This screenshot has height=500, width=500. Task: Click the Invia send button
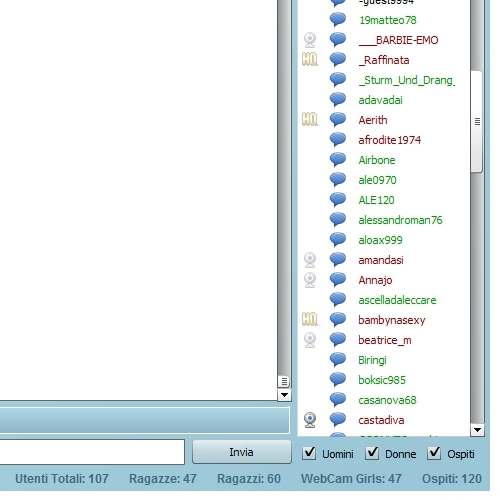point(242,452)
